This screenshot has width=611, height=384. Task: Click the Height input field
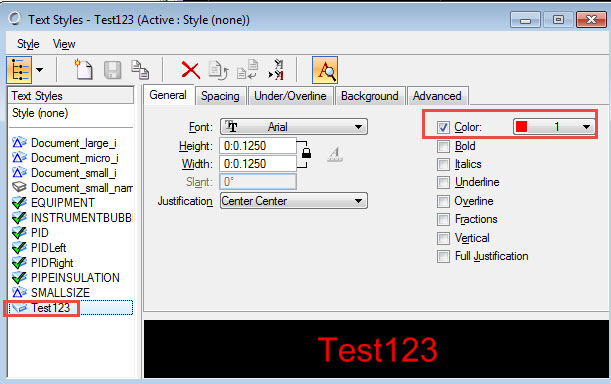coord(258,146)
